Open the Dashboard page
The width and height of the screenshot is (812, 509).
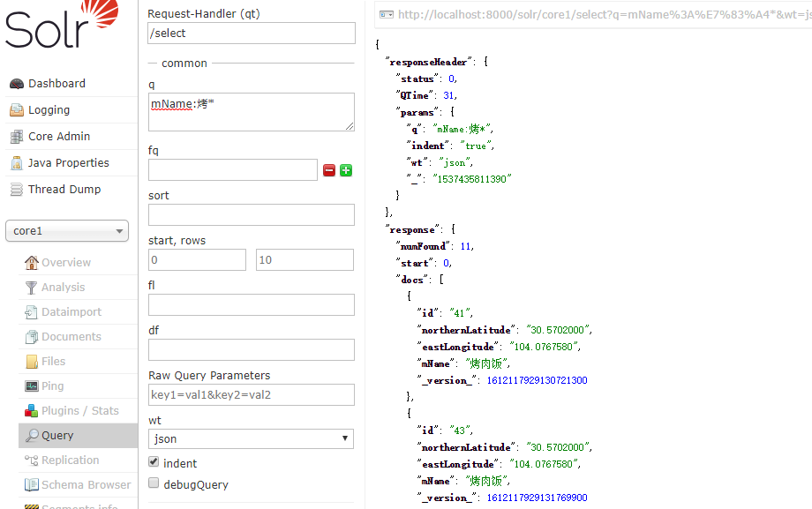coord(56,84)
